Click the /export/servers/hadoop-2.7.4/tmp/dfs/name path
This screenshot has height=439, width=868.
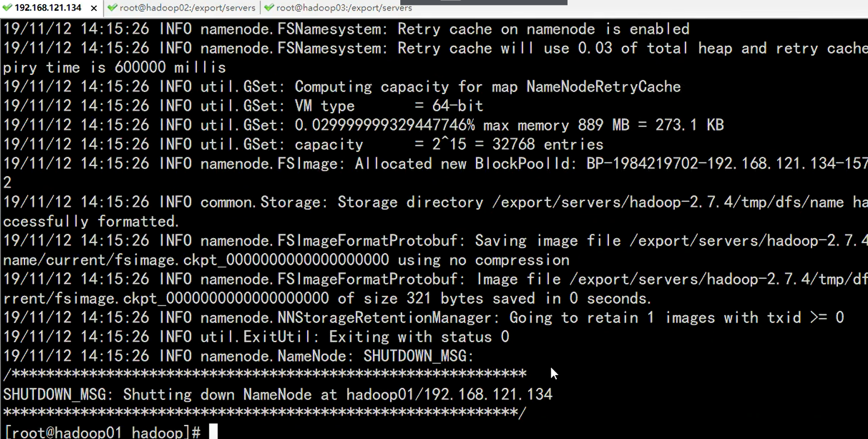pyautogui.click(x=664, y=201)
